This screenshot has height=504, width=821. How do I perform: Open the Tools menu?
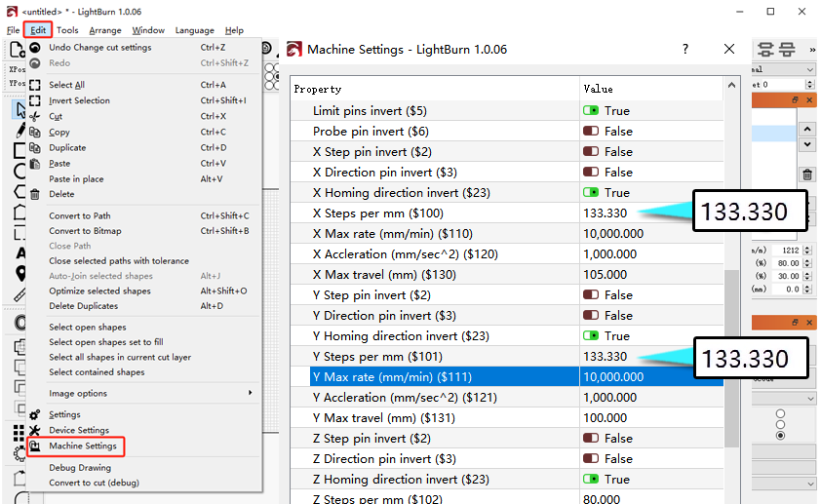pyautogui.click(x=67, y=30)
